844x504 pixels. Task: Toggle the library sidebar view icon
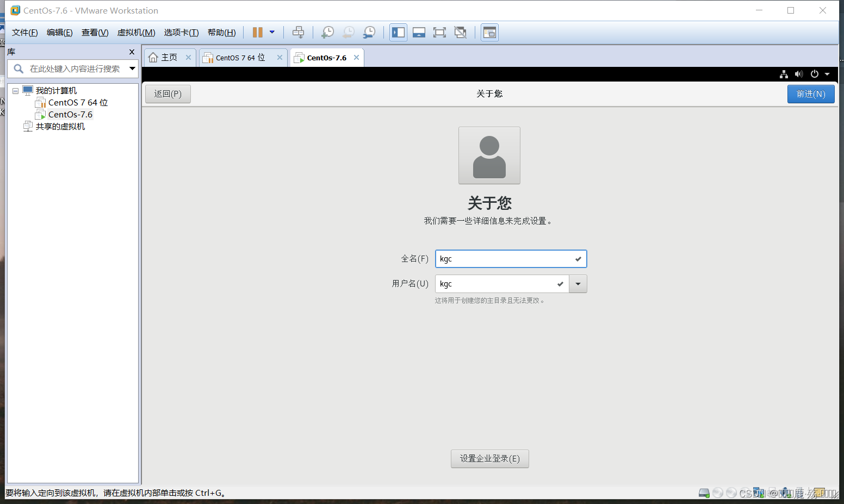click(398, 33)
